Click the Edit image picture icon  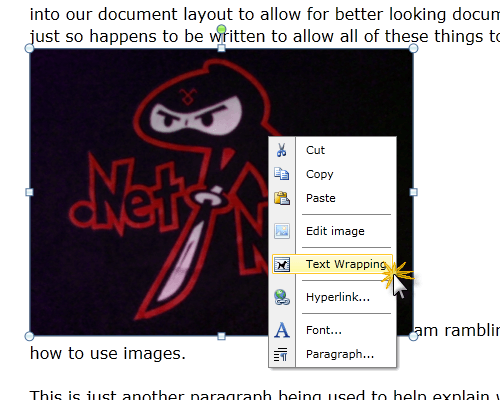(282, 231)
